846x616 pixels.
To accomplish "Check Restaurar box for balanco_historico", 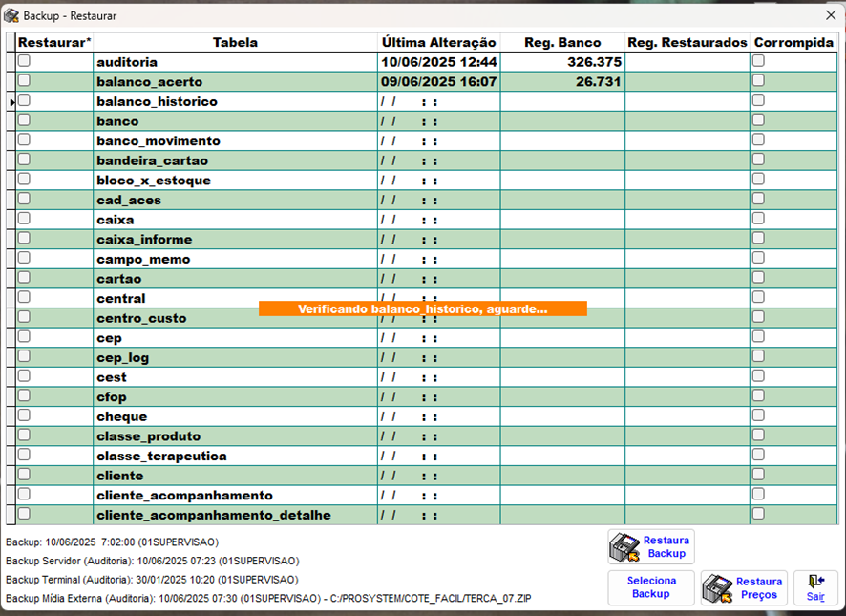I will click(24, 100).
